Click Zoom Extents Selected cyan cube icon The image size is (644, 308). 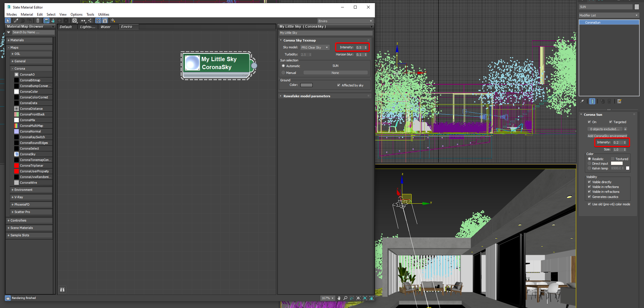click(x=365, y=298)
